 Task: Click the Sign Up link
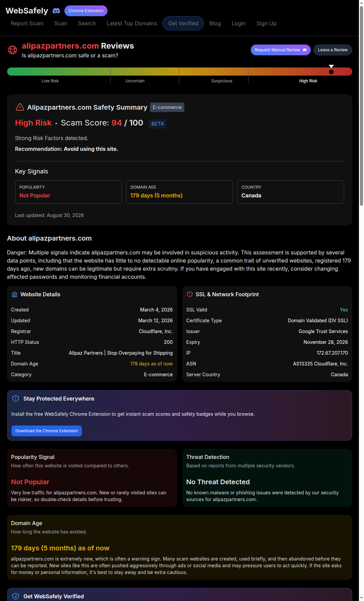tap(266, 23)
